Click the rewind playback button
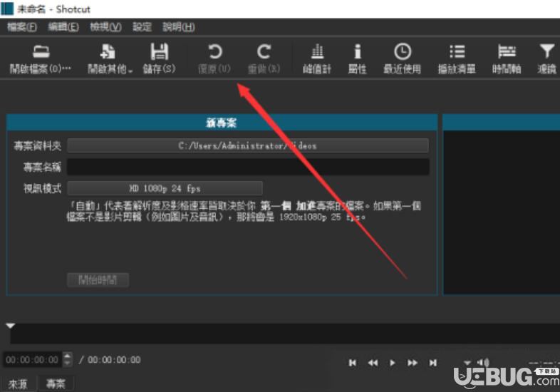560x392 pixels. [x=373, y=363]
